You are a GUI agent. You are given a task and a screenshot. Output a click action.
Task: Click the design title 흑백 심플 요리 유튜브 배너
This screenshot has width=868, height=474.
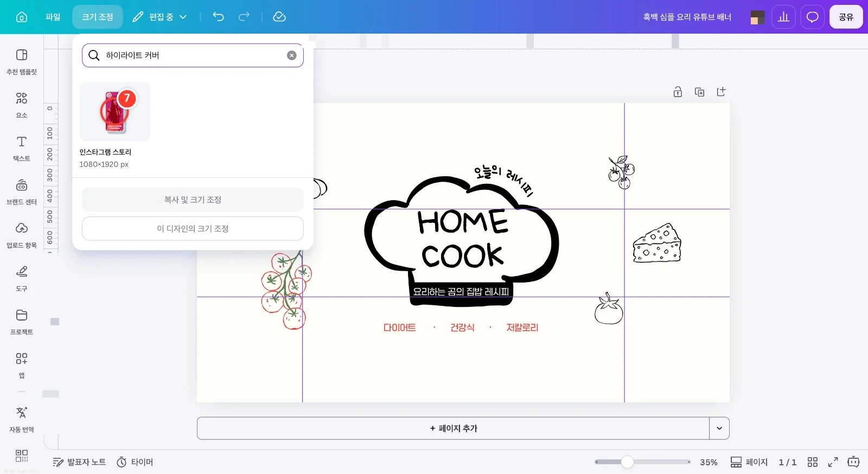687,17
